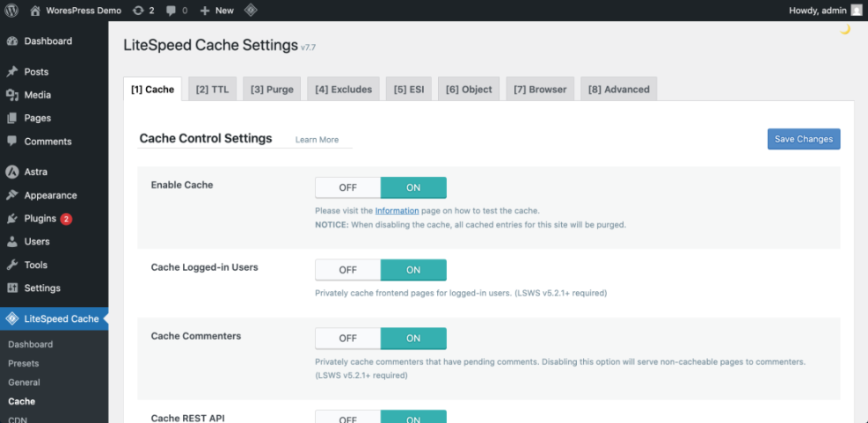Viewport: 868px width, 423px height.
Task: Click the Media icon in sidebar
Action: click(12, 95)
